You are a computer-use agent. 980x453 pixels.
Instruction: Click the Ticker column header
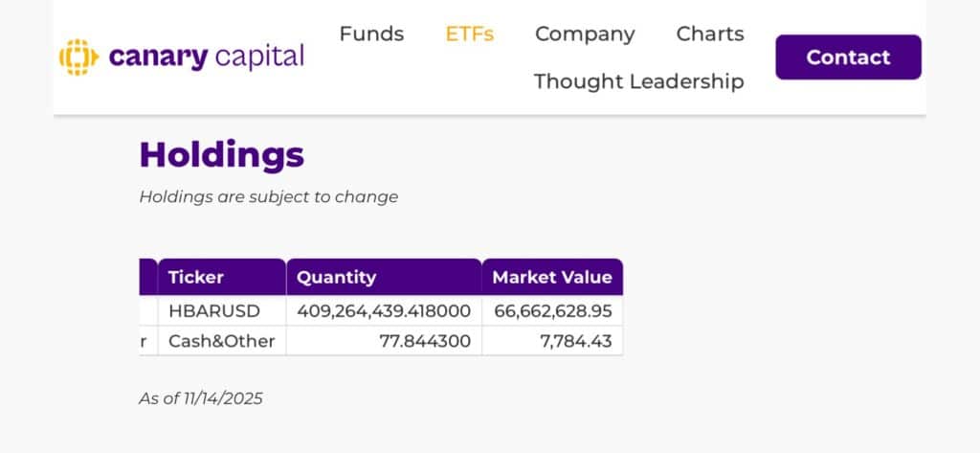click(x=196, y=278)
